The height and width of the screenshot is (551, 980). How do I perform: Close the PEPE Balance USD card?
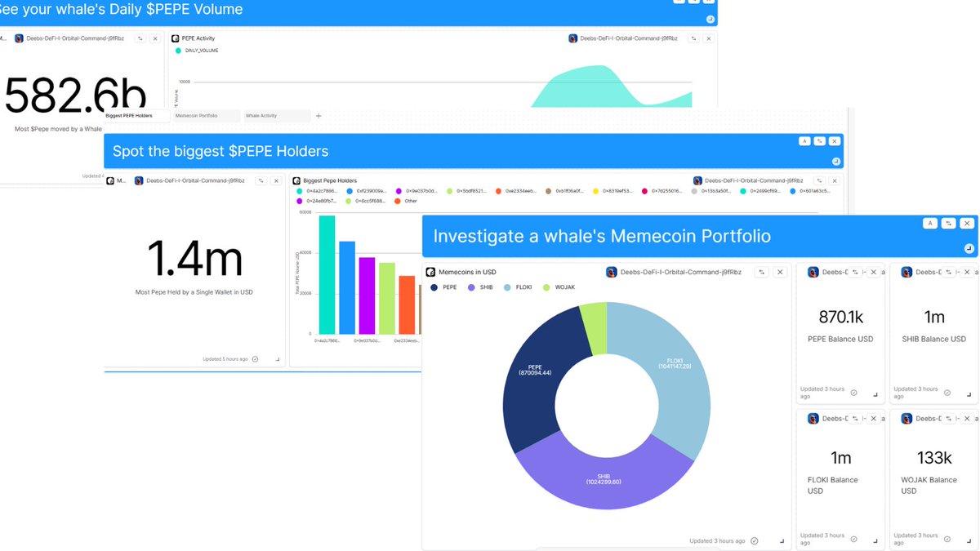874,272
